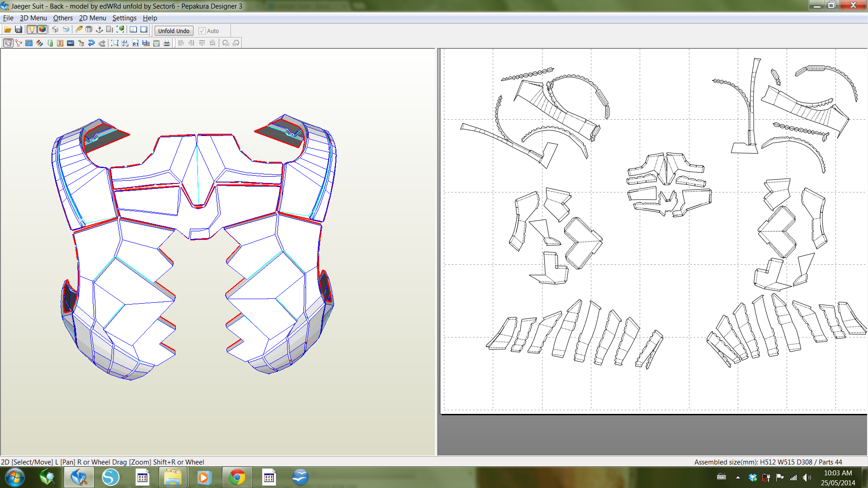Open Windows Explorer folder in taskbar

pyautogui.click(x=173, y=477)
